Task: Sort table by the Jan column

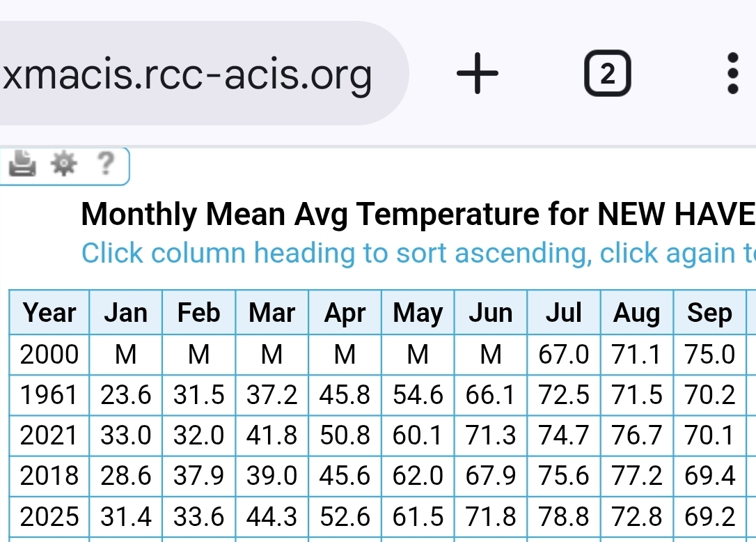Action: pyautogui.click(x=125, y=313)
